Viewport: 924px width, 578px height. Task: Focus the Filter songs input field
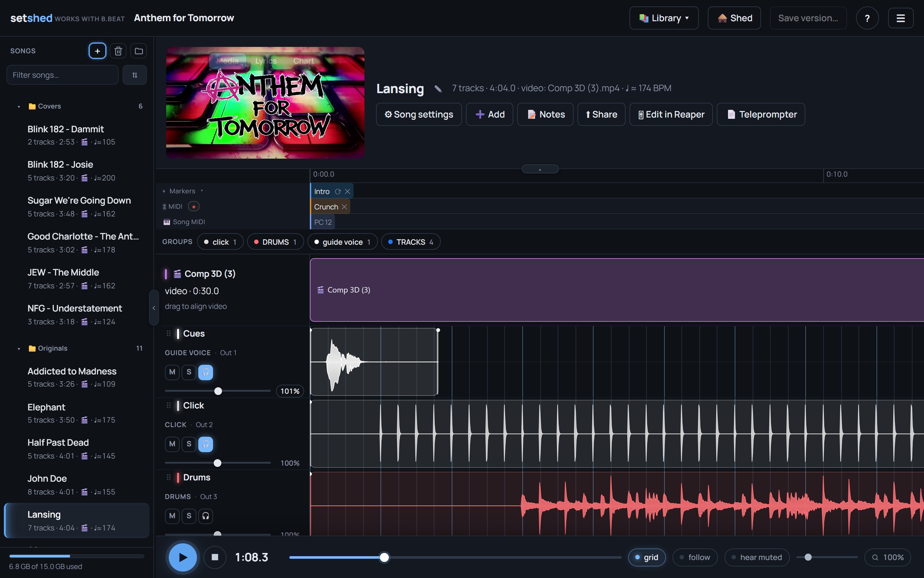[62, 75]
